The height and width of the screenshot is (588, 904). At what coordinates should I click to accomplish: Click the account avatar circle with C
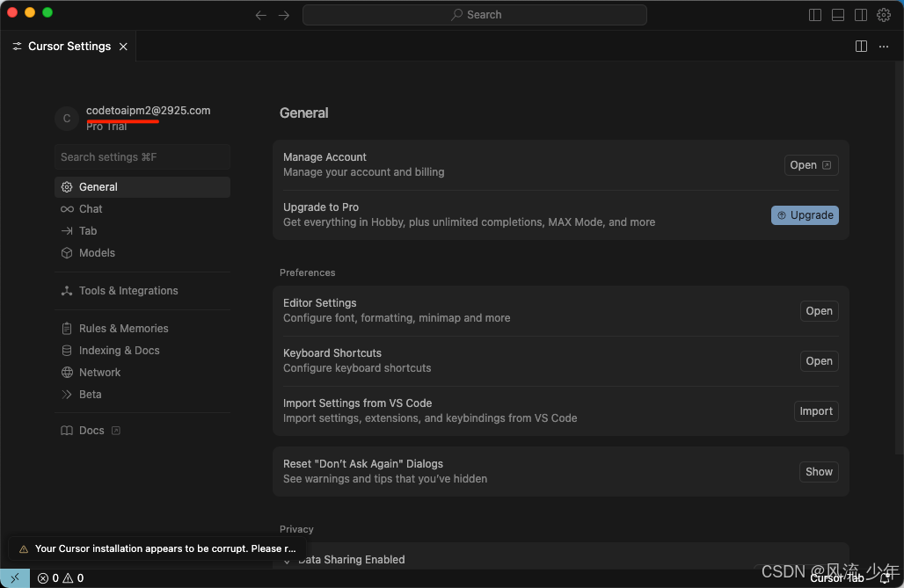pos(67,118)
